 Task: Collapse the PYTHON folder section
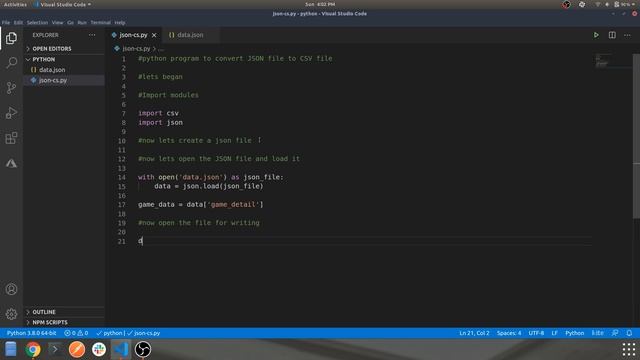click(64, 59)
